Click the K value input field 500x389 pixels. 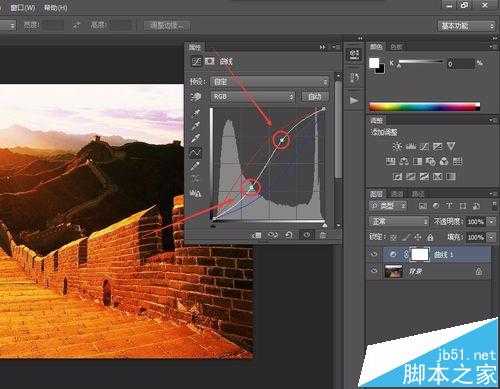460,63
